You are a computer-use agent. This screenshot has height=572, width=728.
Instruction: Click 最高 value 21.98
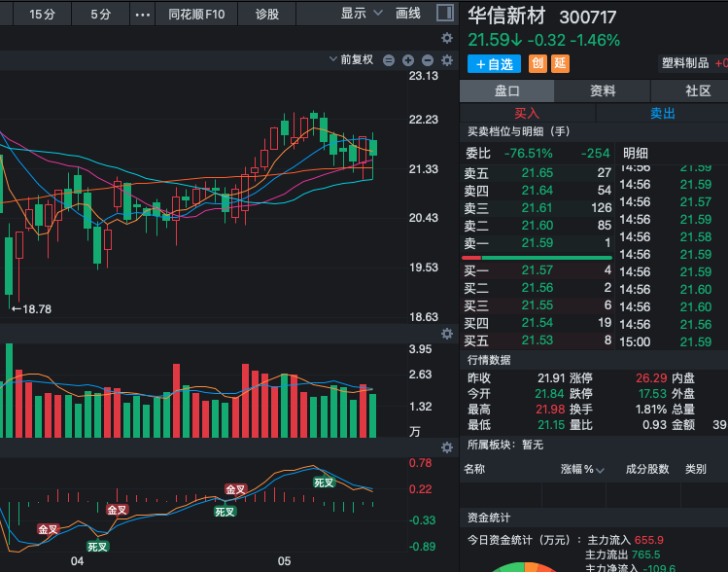tap(550, 410)
